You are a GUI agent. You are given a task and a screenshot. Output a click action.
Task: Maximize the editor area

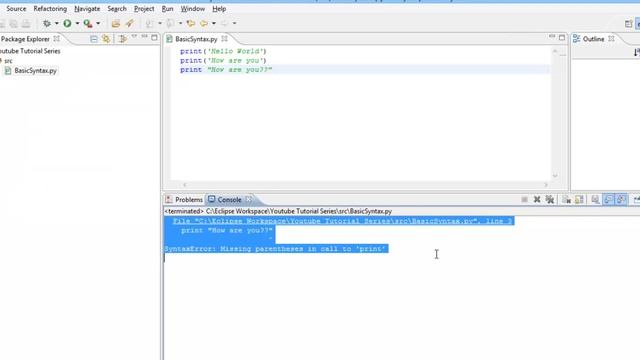click(x=562, y=38)
